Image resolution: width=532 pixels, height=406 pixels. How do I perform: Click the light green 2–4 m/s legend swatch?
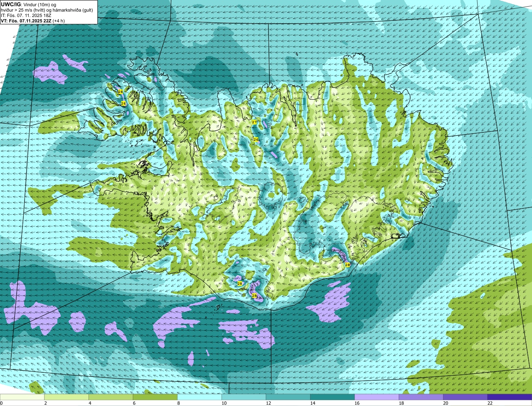point(66,397)
